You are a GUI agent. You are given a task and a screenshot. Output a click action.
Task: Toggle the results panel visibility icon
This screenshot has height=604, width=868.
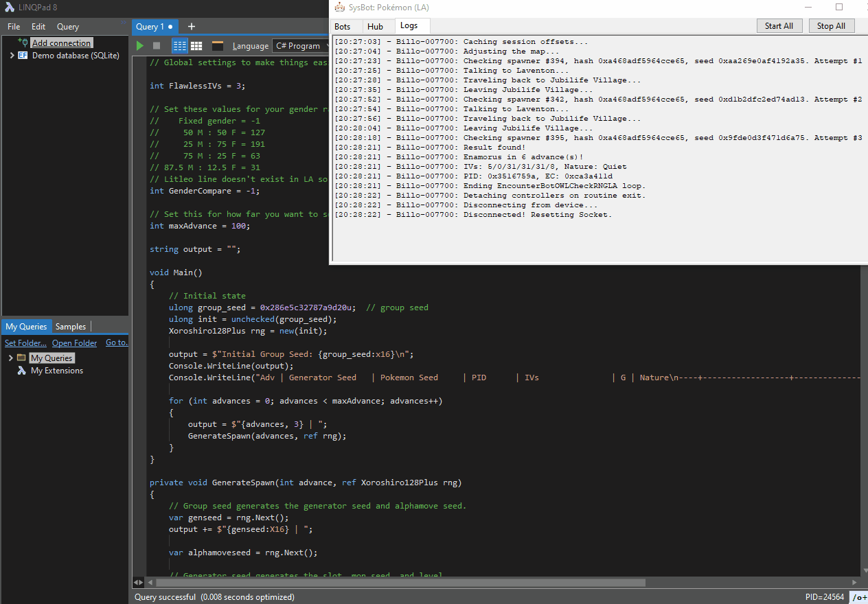(217, 45)
